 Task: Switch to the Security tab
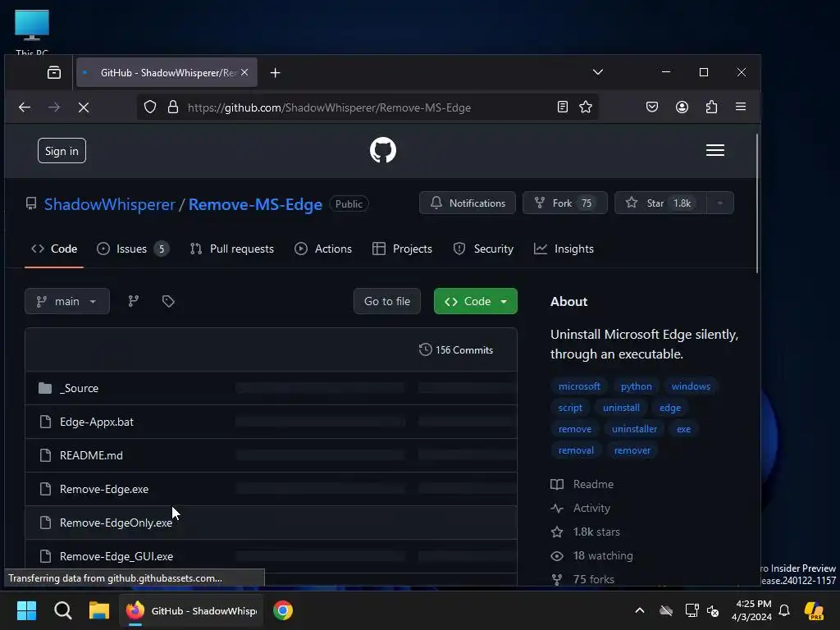(x=483, y=249)
